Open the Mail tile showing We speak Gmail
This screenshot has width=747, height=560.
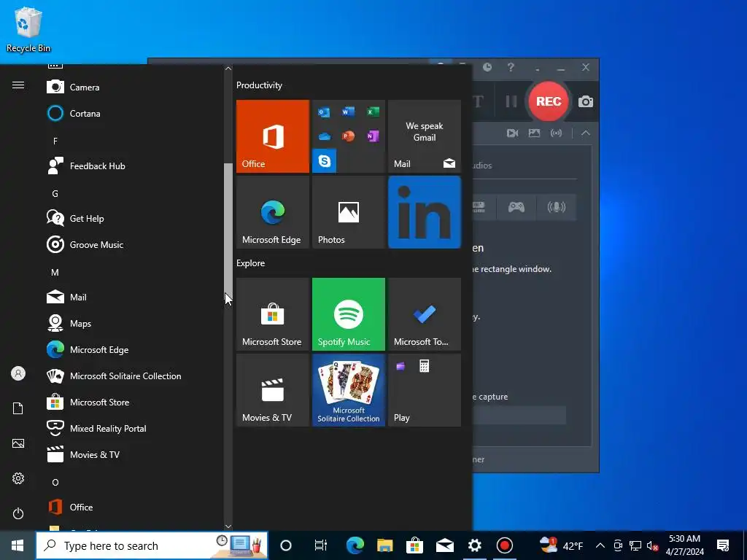click(x=425, y=136)
